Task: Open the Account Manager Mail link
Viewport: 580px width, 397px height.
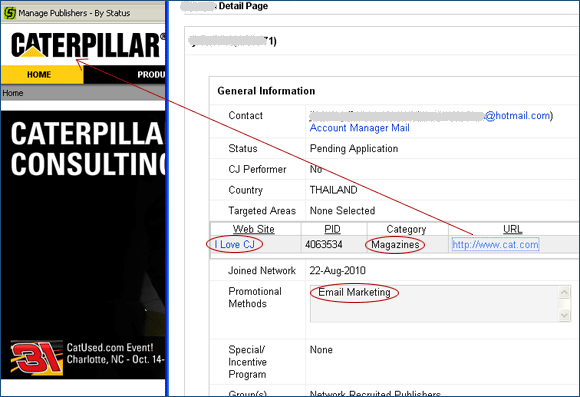Action: 359,128
